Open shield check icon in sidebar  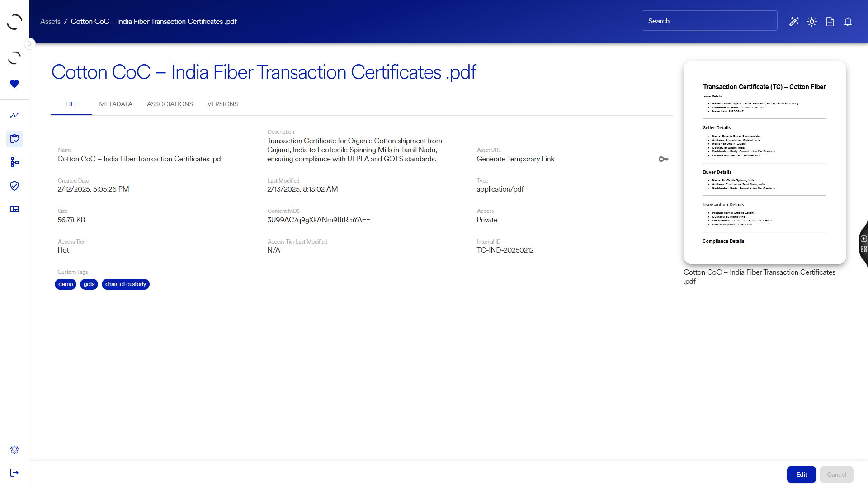coord(14,186)
